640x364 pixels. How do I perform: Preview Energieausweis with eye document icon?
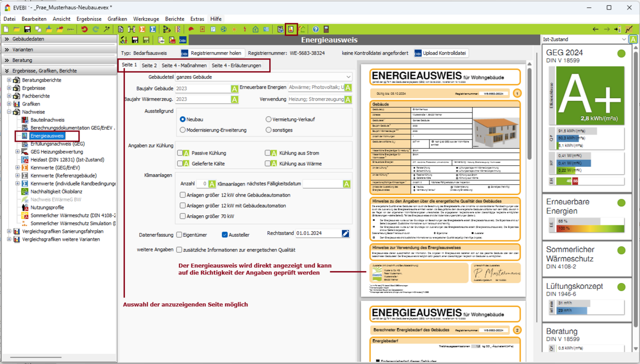point(161,40)
